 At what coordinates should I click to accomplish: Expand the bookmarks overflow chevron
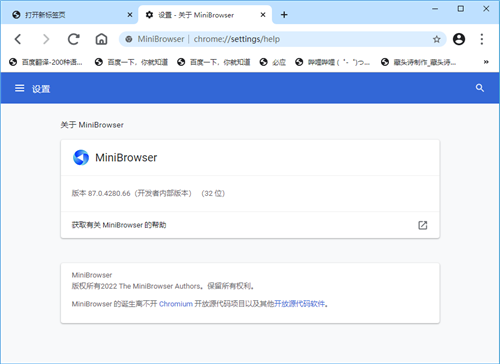point(486,62)
